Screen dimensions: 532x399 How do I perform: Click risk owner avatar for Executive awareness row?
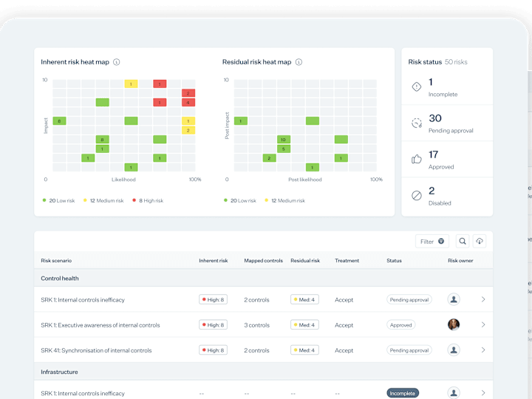(x=454, y=324)
